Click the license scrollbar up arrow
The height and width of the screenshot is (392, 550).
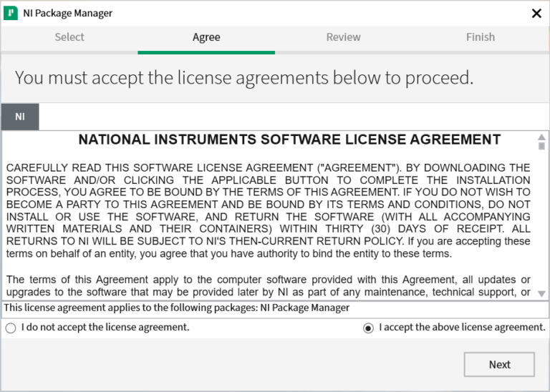(541, 136)
